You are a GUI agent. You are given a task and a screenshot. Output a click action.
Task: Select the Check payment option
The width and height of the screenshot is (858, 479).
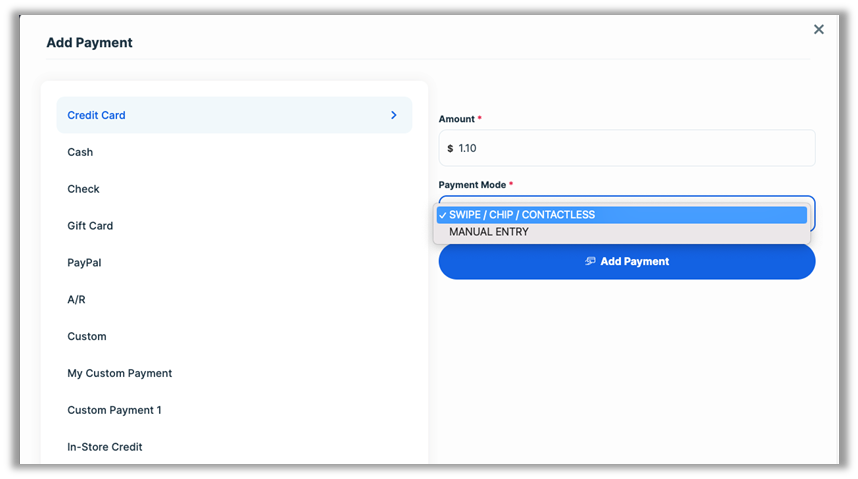click(83, 189)
